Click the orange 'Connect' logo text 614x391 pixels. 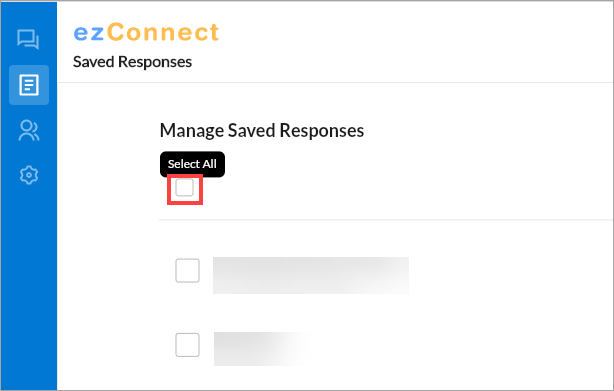[x=163, y=32]
